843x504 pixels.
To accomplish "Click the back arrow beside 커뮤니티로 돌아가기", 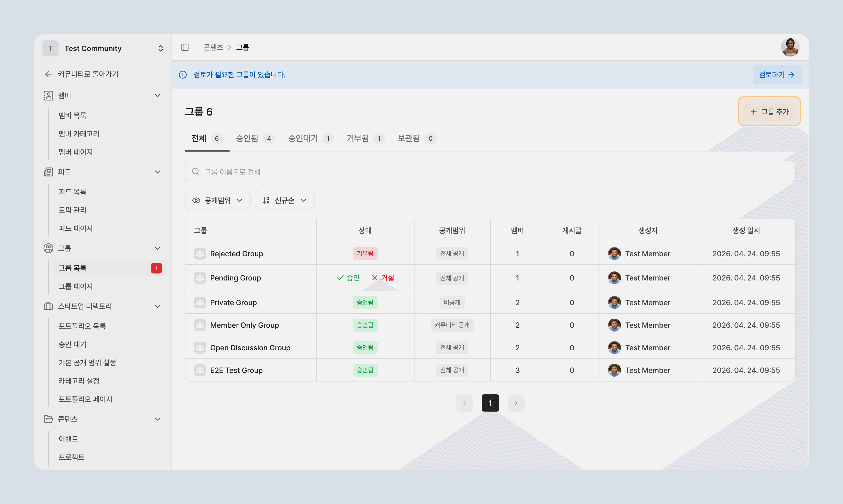I will (48, 74).
